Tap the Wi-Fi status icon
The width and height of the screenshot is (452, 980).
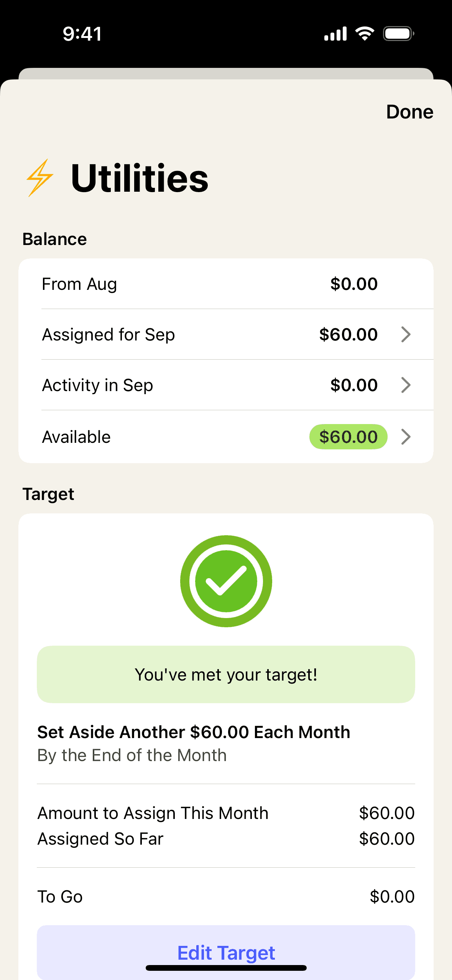coord(365,34)
